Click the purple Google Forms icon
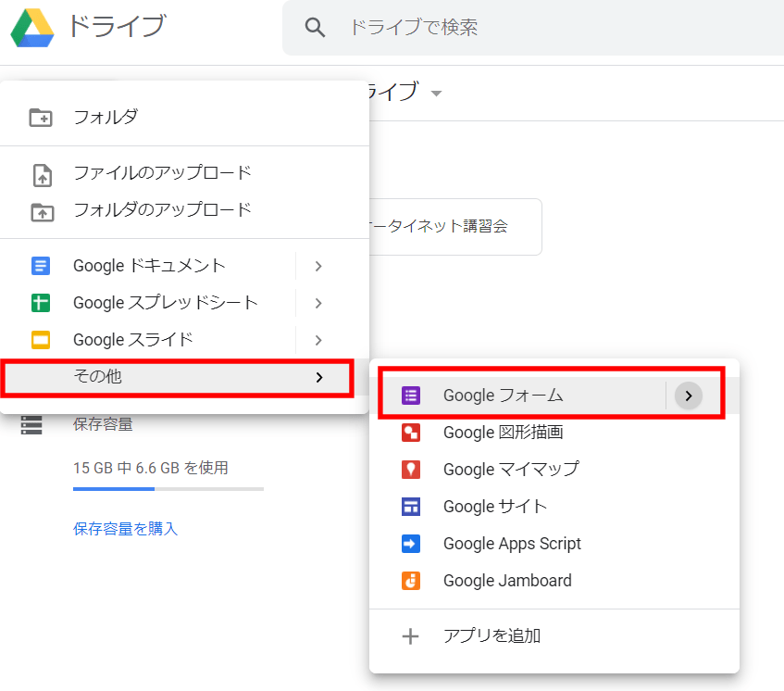Viewport: 784px width, 691px height. click(x=411, y=396)
